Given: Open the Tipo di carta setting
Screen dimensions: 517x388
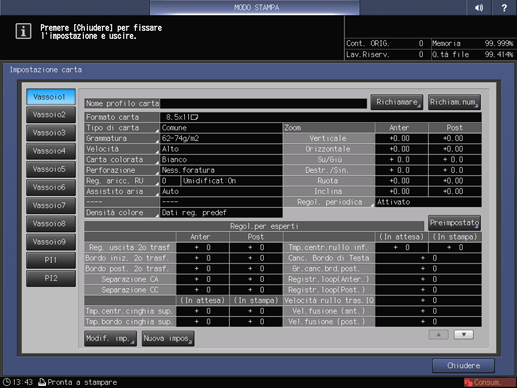Looking at the screenshot, I should (122, 128).
